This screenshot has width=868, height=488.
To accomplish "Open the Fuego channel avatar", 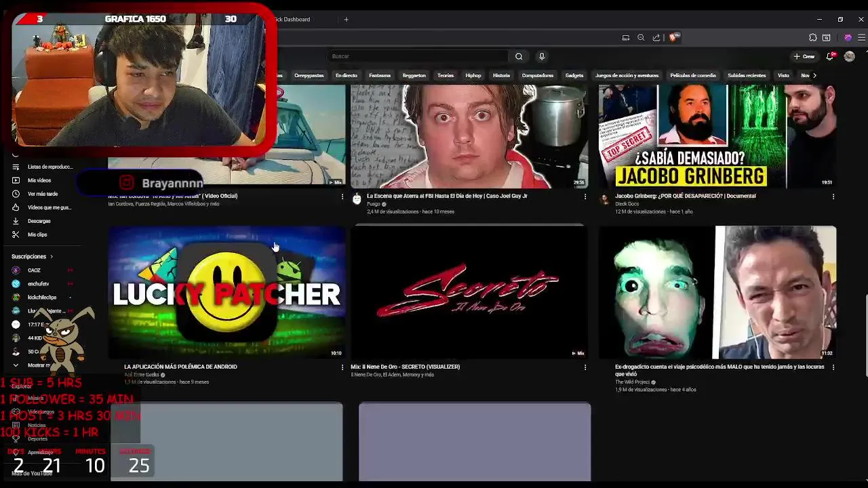I will point(357,199).
